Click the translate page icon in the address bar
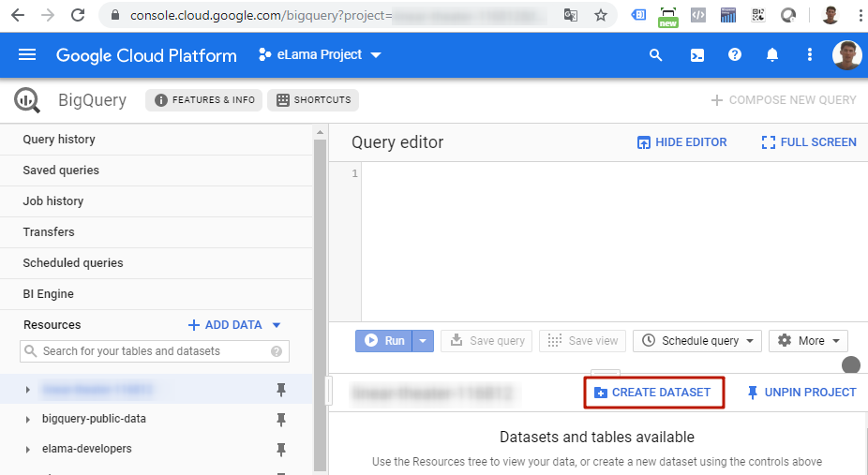Image resolution: width=868 pixels, height=475 pixels. (571, 16)
